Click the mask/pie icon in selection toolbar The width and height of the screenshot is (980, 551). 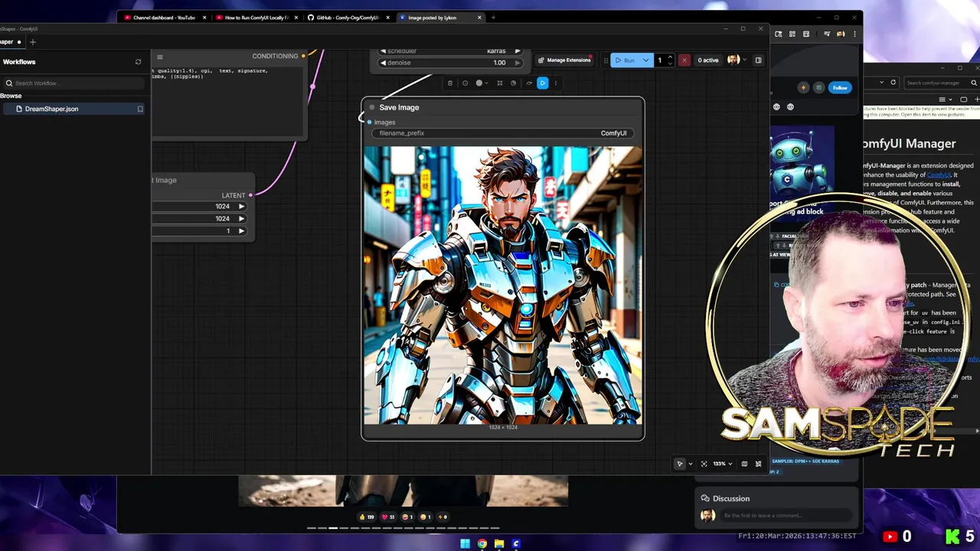(513, 83)
